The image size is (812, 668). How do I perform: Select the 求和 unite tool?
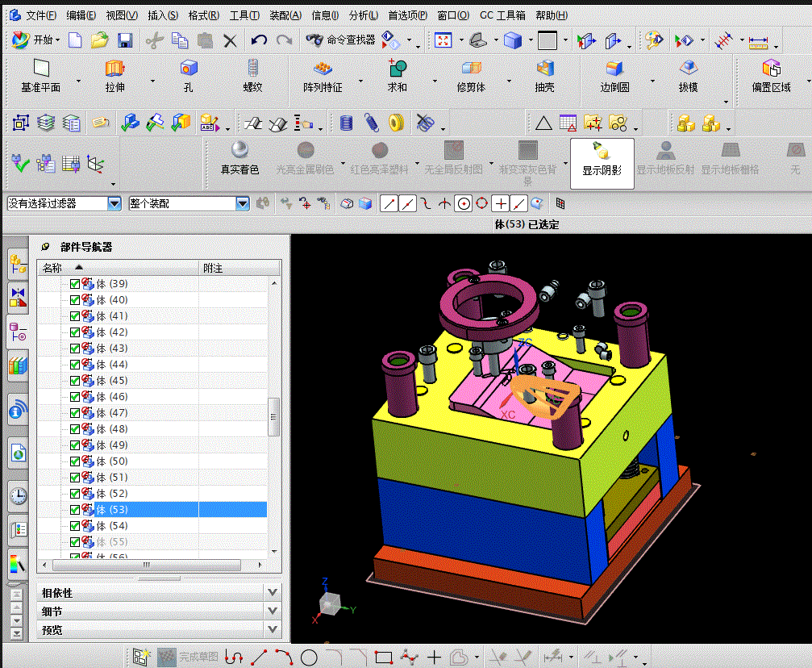click(398, 76)
